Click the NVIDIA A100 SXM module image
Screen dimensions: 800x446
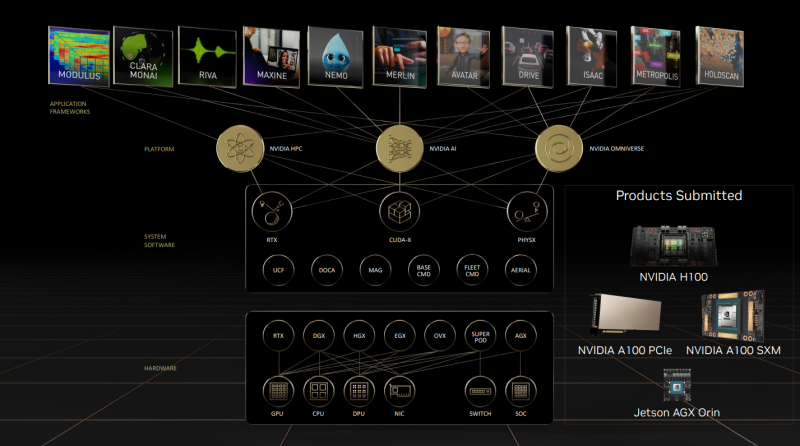pyautogui.click(x=733, y=316)
